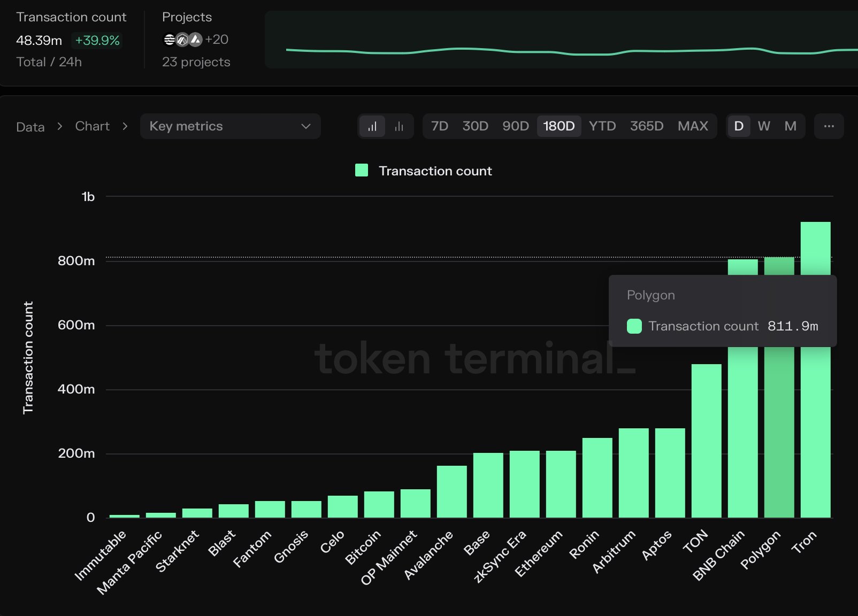Click the 200m y-axis label
The width and height of the screenshot is (858, 616).
click(76, 453)
